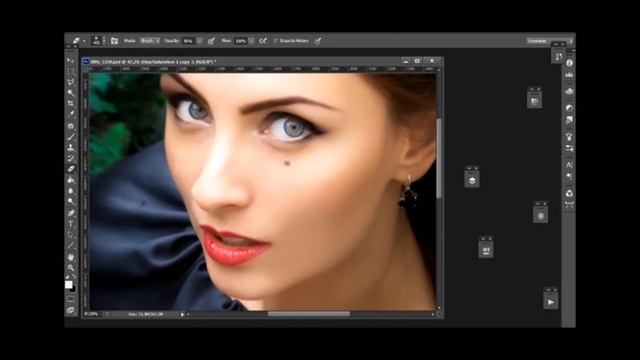Select the Pen tool

pyautogui.click(x=71, y=213)
